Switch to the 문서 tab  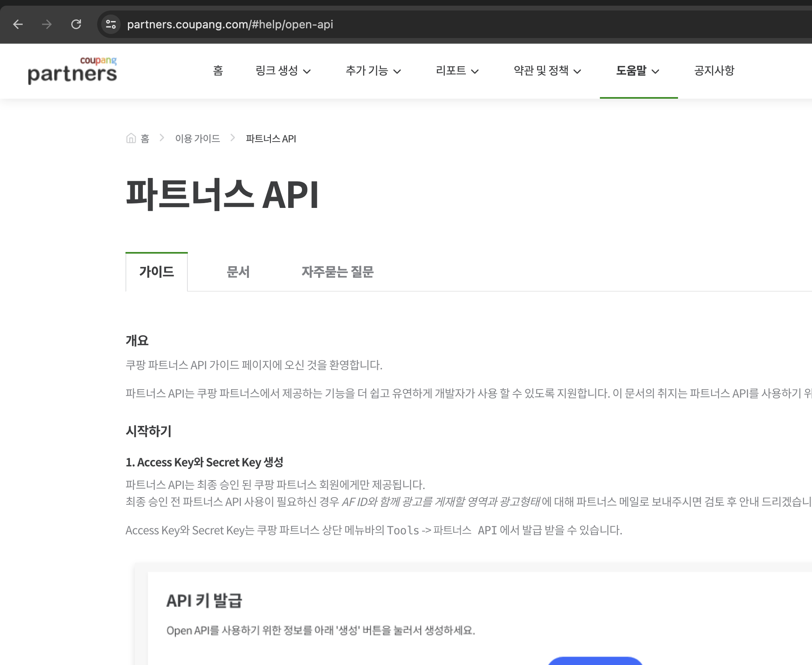[x=238, y=271]
